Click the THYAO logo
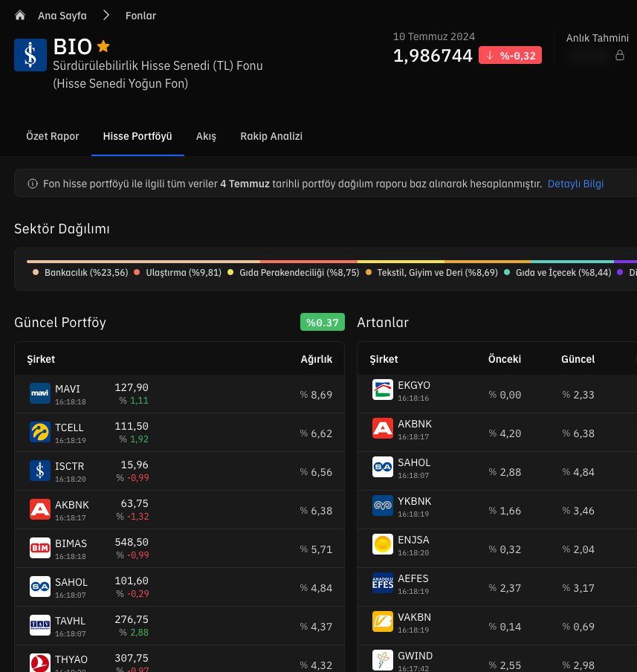Image resolution: width=637 pixels, height=672 pixels. click(40, 663)
